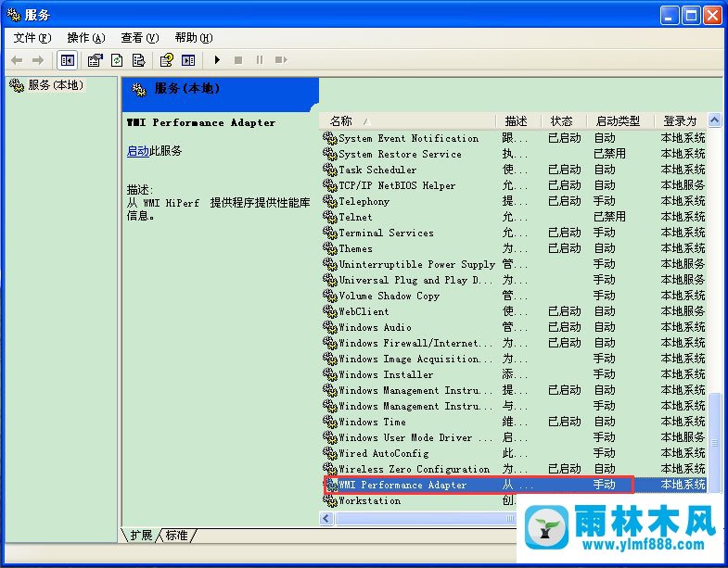Click the toolbar icon right of Help
The image size is (728, 568).
tap(188, 60)
